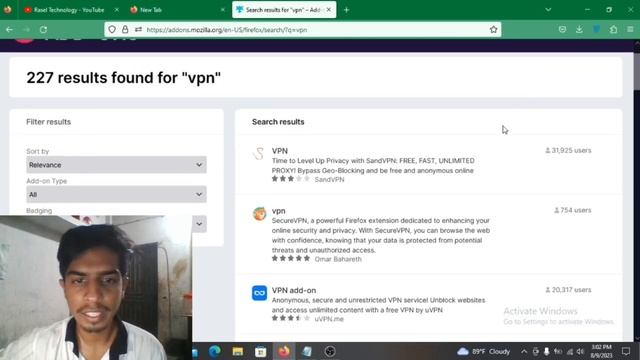This screenshot has height=360, width=640.
Task: Open the Add-on Type All dropdown
Action: point(116,194)
